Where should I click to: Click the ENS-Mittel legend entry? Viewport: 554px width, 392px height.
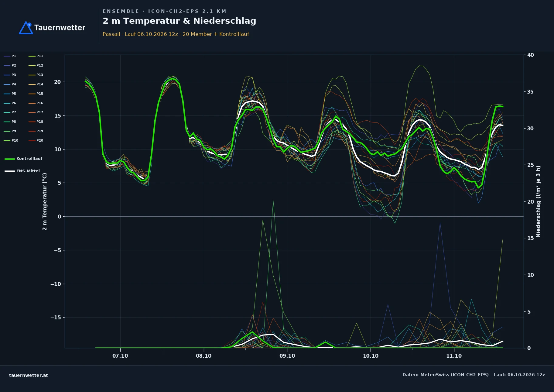click(x=22, y=171)
